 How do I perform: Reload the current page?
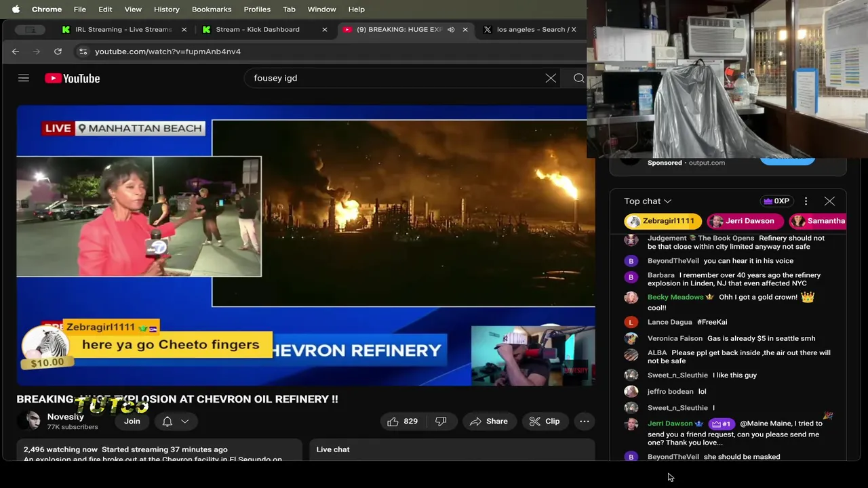coord(58,52)
